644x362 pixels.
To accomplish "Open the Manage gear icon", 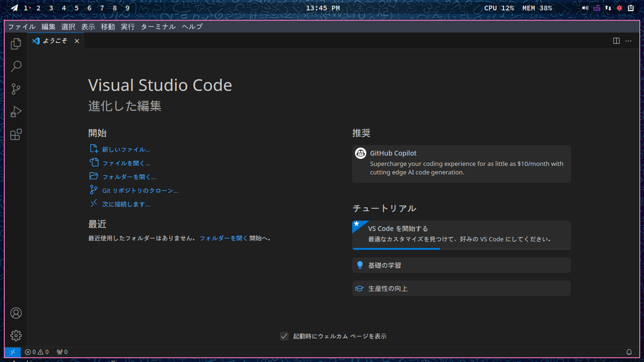I will [x=16, y=336].
